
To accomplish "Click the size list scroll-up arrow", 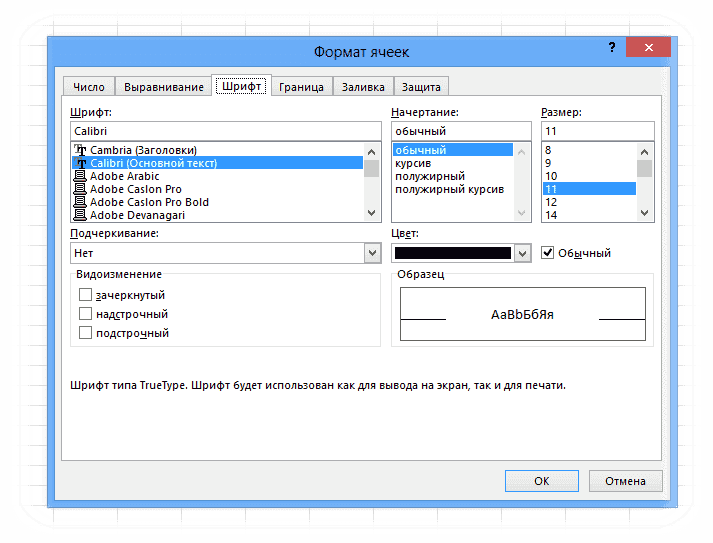I will coord(644,152).
